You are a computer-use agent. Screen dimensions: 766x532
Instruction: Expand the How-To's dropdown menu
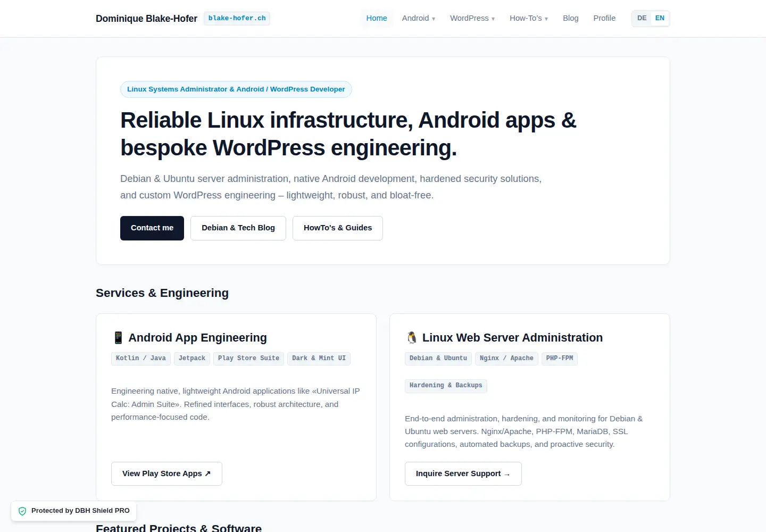[x=529, y=18]
